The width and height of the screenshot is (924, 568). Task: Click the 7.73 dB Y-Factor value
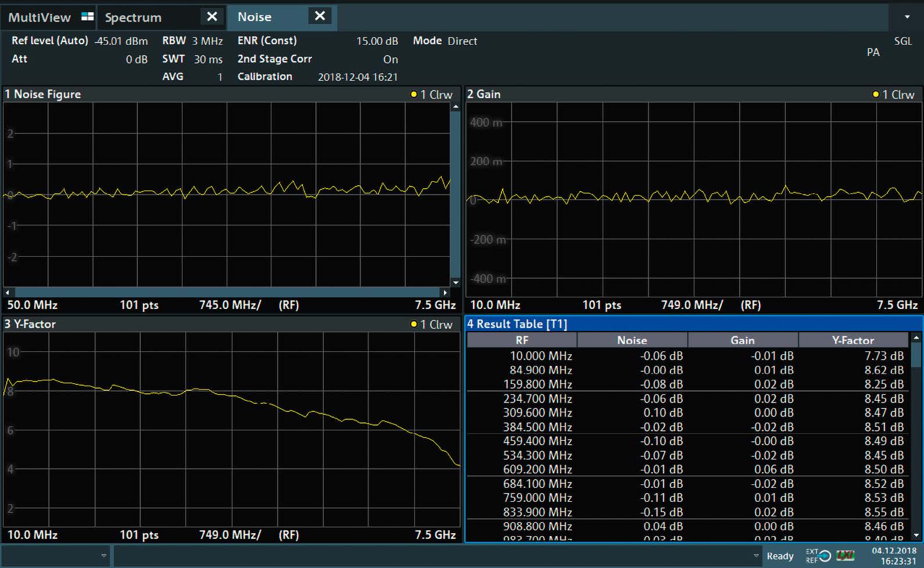[x=884, y=356]
